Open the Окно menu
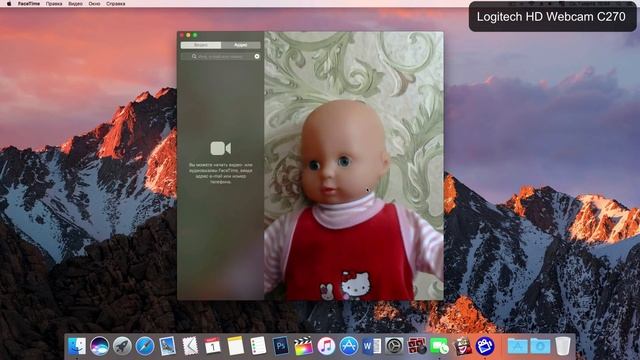 tap(94, 4)
